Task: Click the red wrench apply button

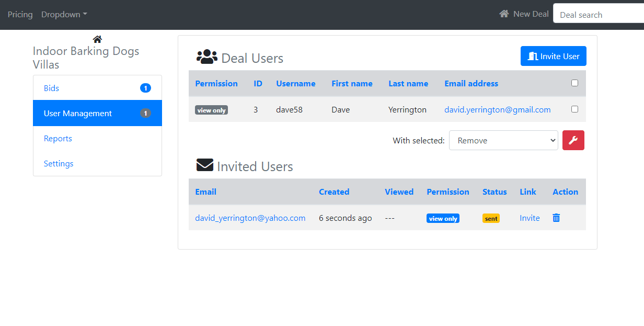Action: pyautogui.click(x=573, y=140)
